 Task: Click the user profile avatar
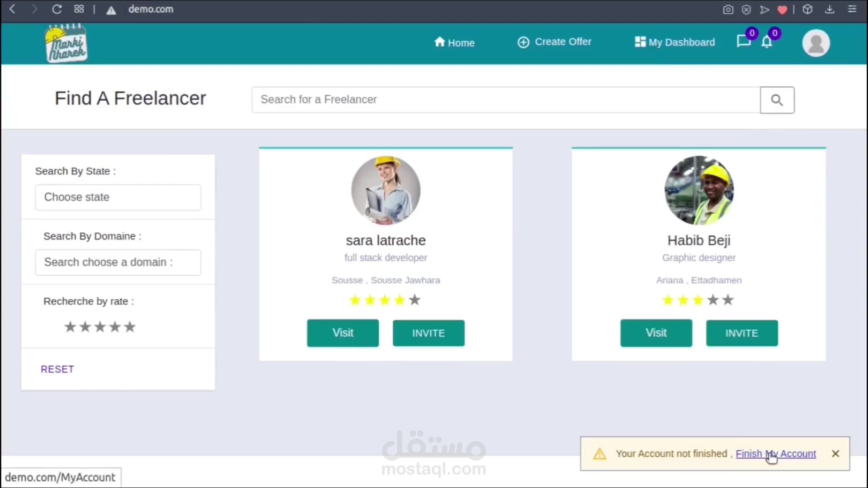coord(816,43)
